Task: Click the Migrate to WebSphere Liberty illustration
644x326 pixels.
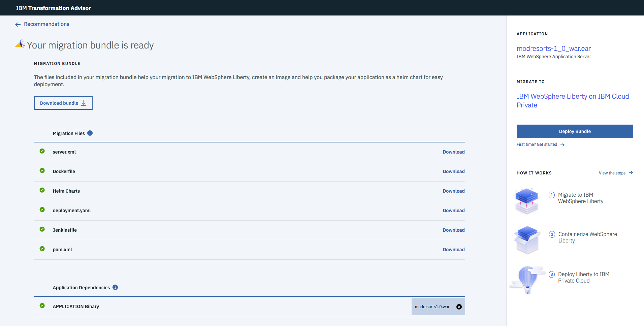Action: 527,201
